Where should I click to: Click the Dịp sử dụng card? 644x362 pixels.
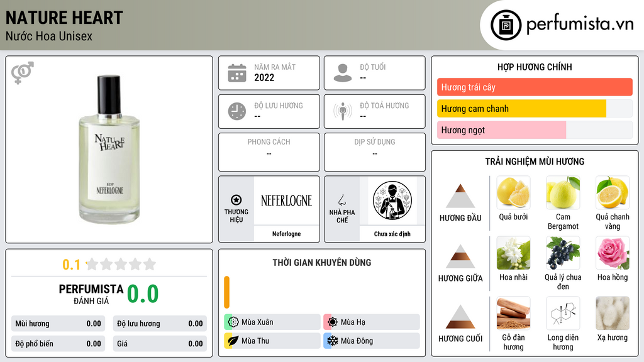[375, 152]
